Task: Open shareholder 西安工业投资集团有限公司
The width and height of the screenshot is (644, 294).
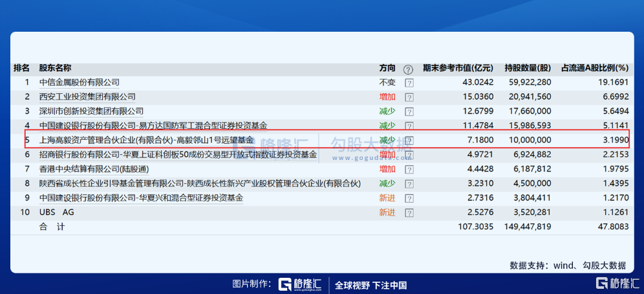Action: pos(87,96)
